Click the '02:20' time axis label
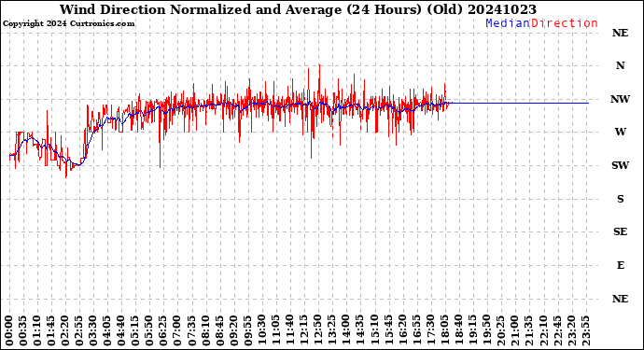The image size is (644, 350). (x=65, y=330)
